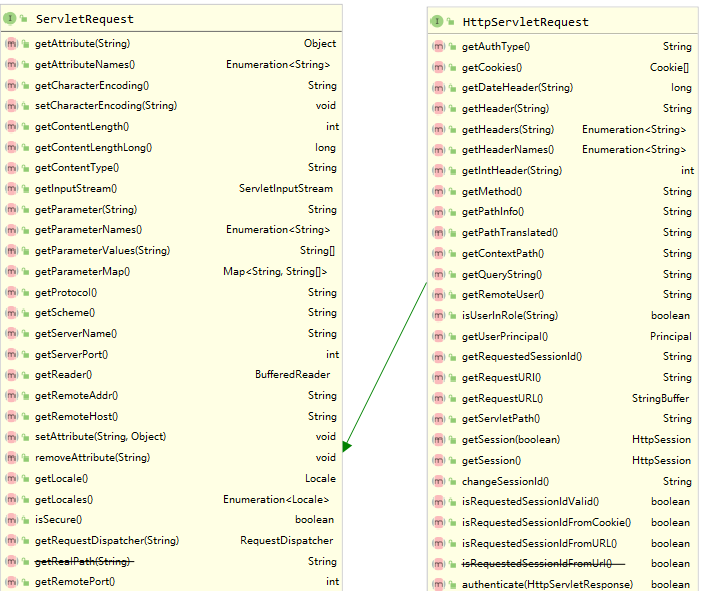
Task: Click the ServletInputStream return type
Action: (x=286, y=189)
